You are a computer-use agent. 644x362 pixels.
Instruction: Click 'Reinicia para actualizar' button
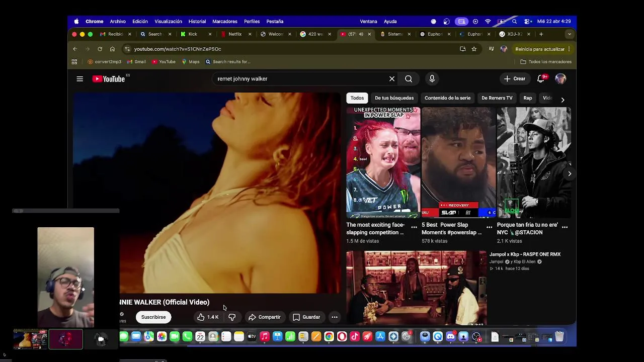(x=542, y=49)
